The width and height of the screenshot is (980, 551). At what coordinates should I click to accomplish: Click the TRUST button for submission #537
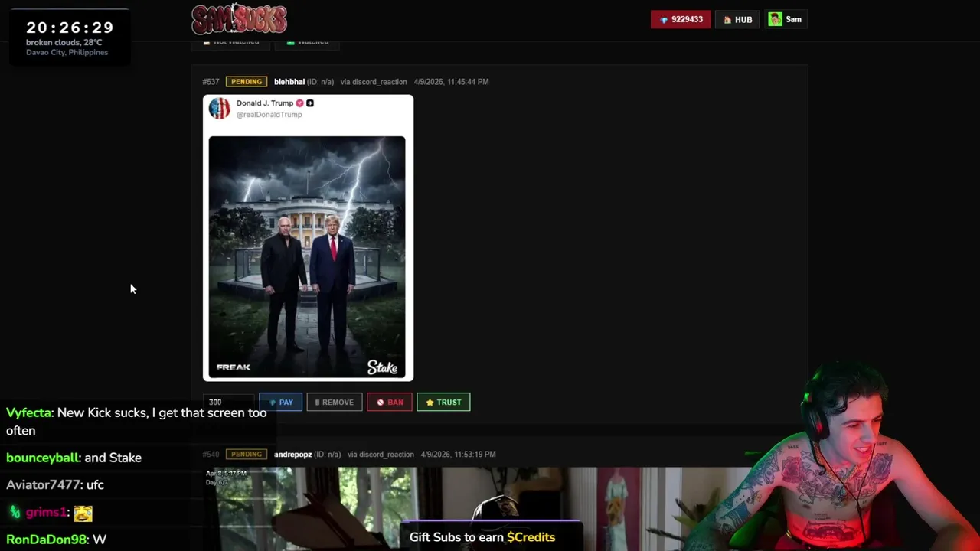[x=443, y=402]
